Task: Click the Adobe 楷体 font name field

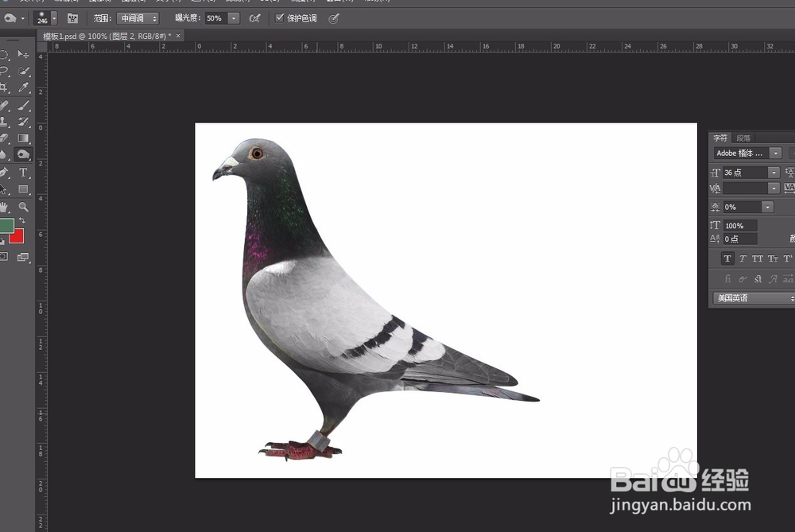Action: (x=742, y=153)
